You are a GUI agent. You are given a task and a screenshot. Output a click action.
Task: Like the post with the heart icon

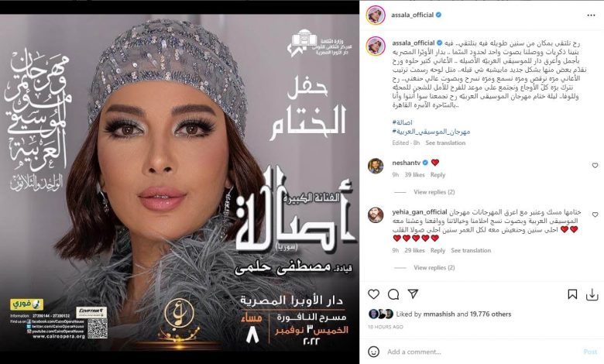(373, 294)
